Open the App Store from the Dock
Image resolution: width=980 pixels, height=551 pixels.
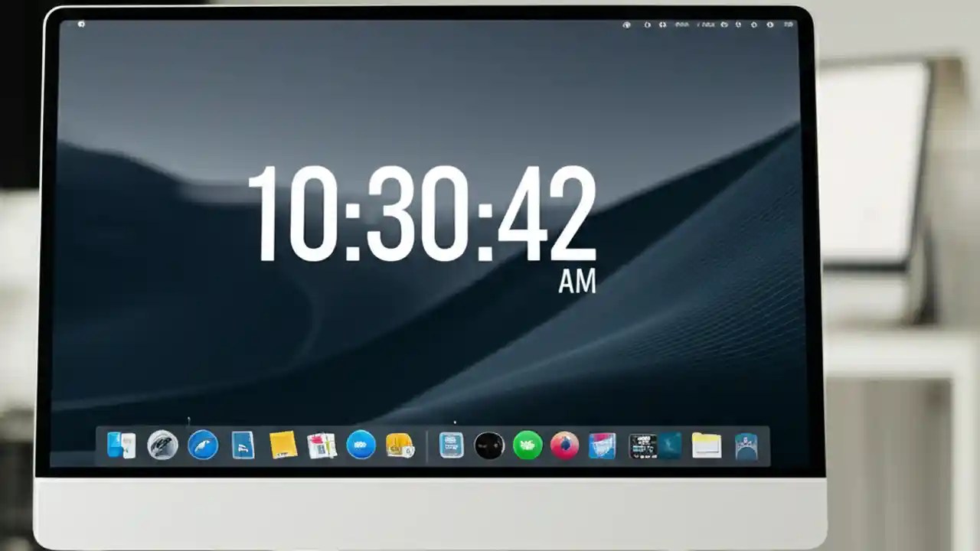[x=450, y=444]
